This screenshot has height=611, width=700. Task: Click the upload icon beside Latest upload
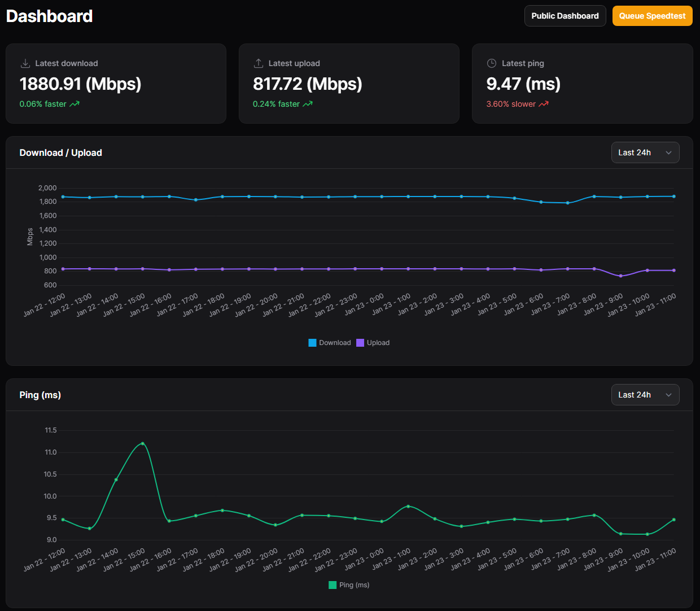click(259, 63)
